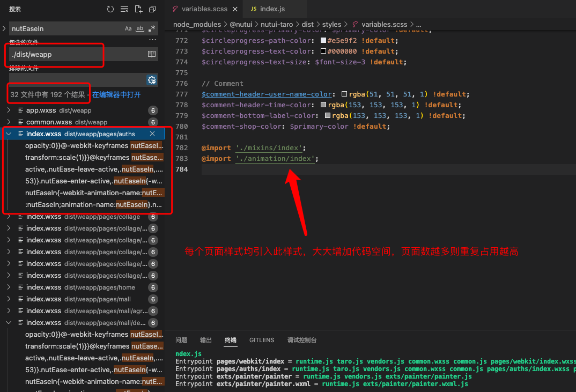The image size is (576, 392).
Task: Select common.wxss file row
Action: (83, 122)
